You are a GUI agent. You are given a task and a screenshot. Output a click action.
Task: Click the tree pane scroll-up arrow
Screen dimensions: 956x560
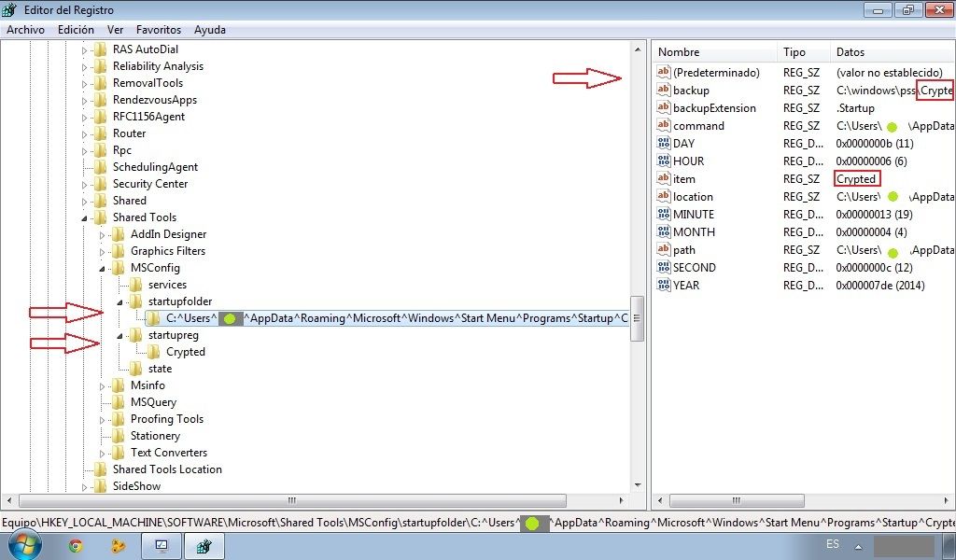coord(637,49)
